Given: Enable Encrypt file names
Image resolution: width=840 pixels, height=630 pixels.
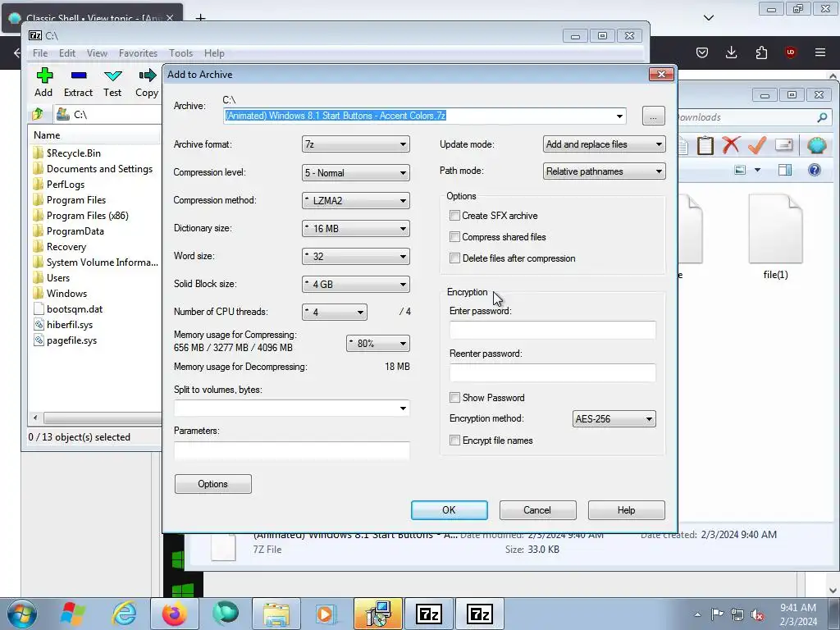Looking at the screenshot, I should pyautogui.click(x=454, y=441).
